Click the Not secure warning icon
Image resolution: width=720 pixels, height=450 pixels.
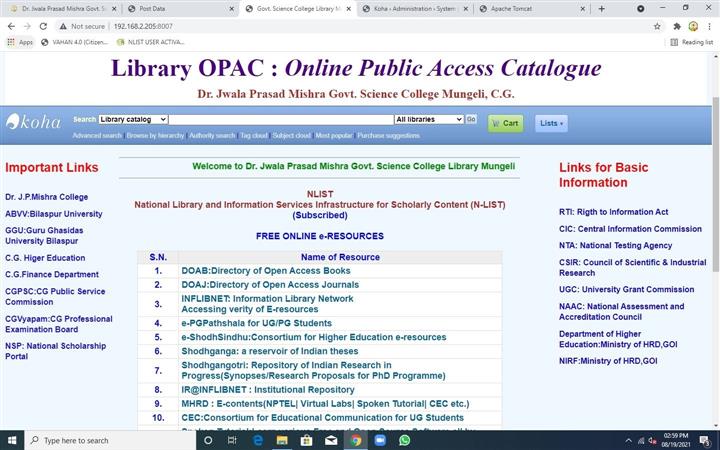click(x=63, y=26)
